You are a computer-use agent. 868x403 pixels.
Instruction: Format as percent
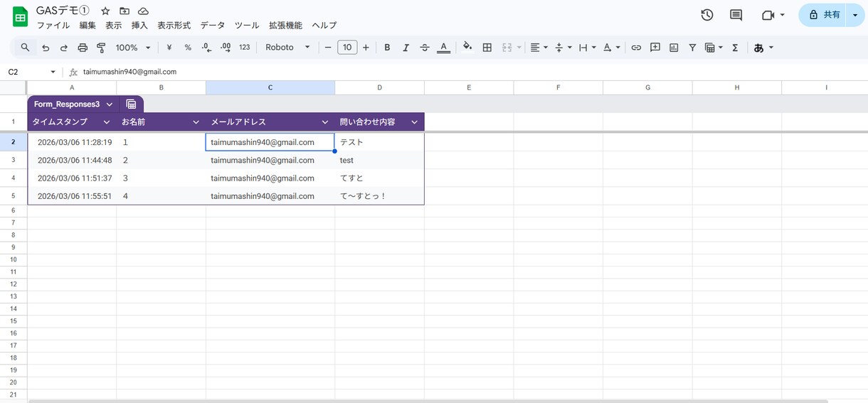click(x=188, y=48)
